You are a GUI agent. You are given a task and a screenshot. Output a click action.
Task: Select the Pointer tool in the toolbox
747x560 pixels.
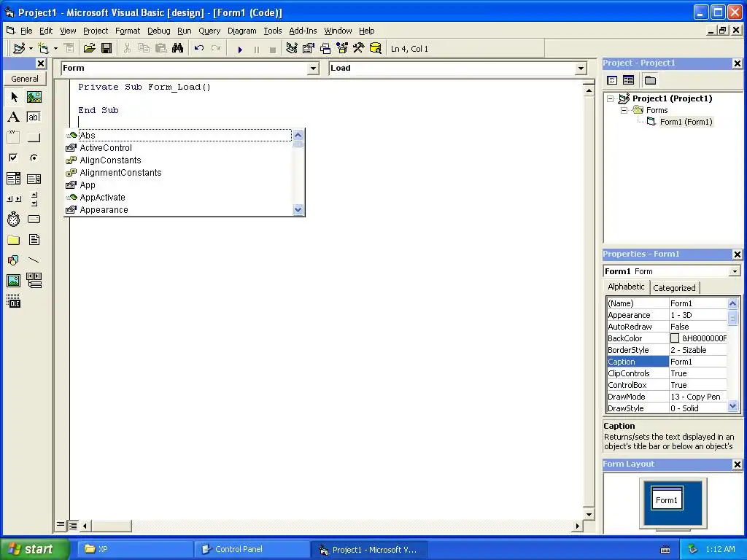(x=14, y=97)
